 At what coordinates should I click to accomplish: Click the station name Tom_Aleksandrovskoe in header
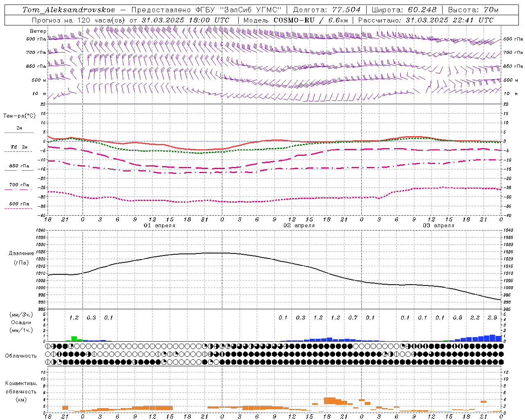tap(69, 10)
